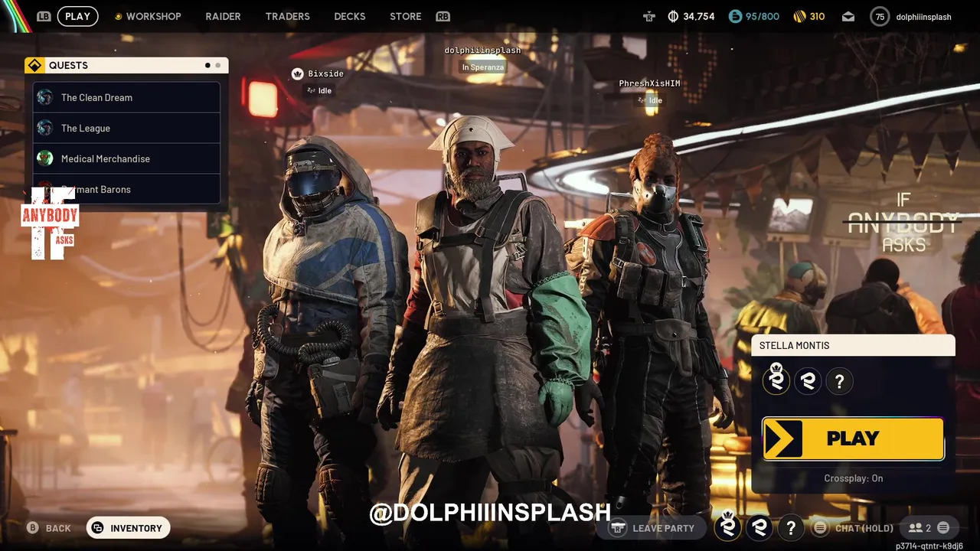The height and width of the screenshot is (551, 980).
Task: Open the PLAY tab in the top bar
Action: click(77, 16)
